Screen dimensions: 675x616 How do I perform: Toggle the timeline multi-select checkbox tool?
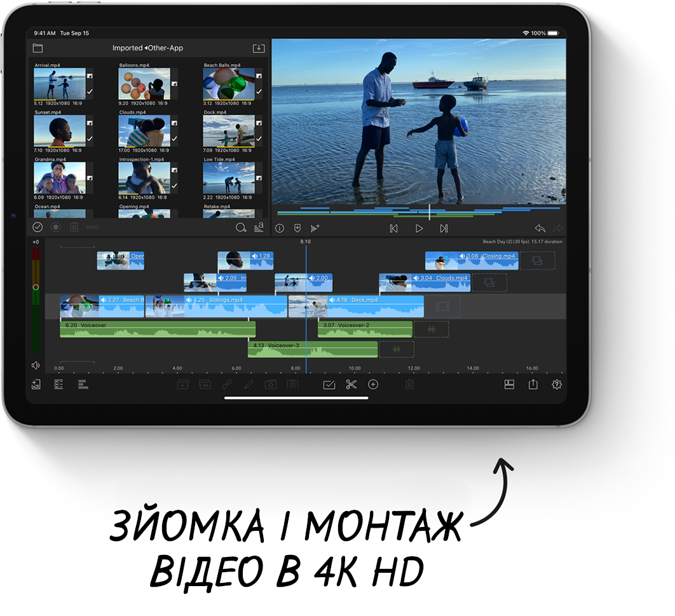pos(329,385)
